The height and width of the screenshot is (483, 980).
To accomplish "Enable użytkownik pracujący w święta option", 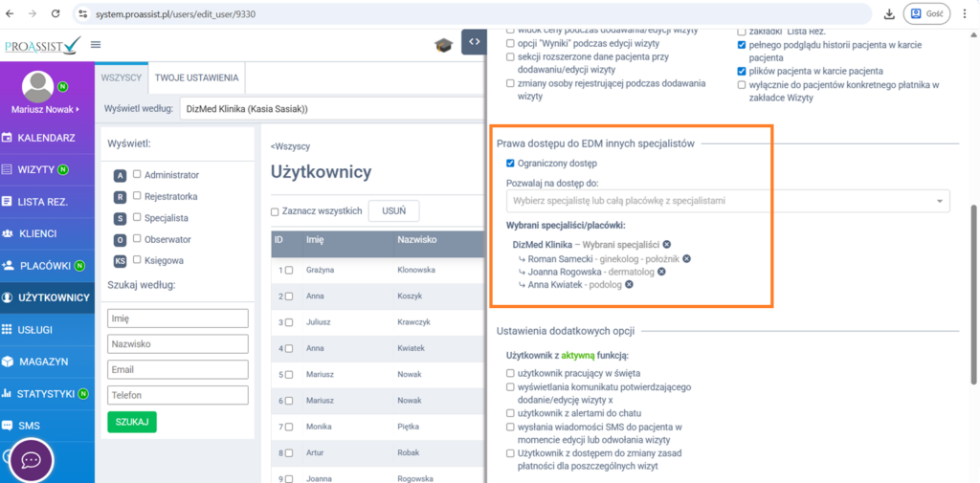I will point(510,373).
